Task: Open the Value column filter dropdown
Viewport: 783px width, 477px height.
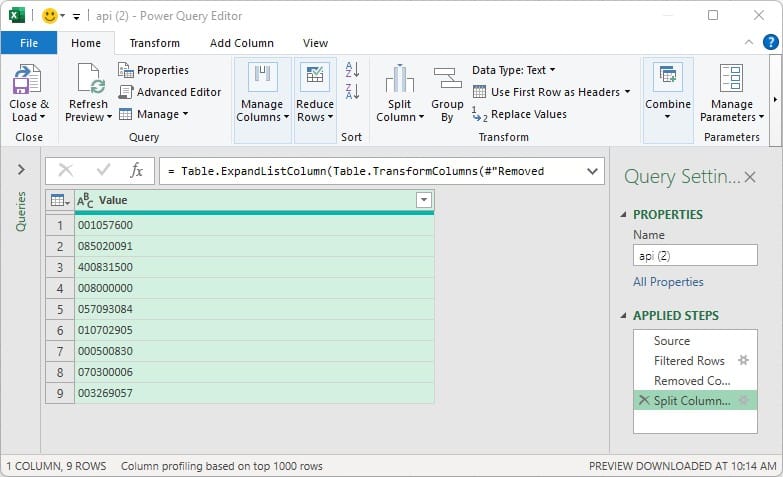Action: (x=423, y=200)
